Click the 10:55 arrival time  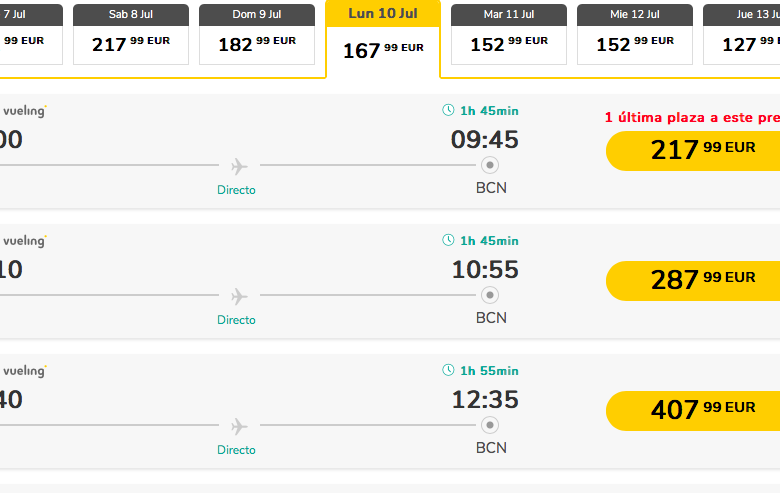485,270
